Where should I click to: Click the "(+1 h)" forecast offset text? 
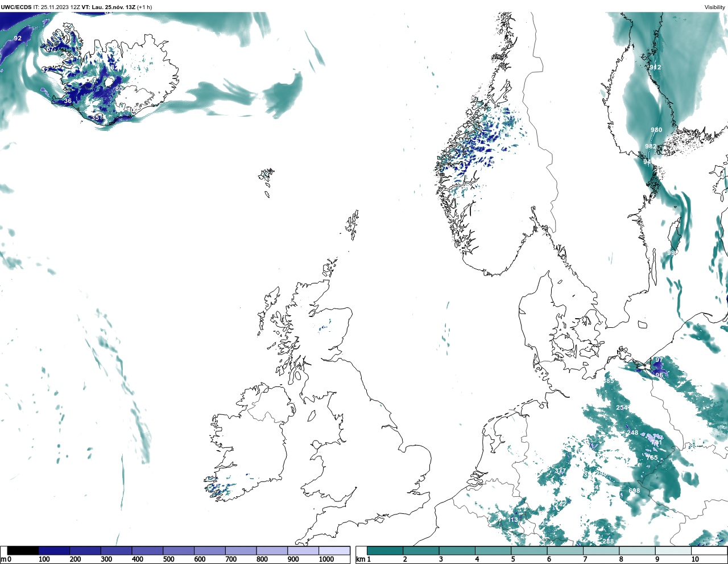click(x=144, y=7)
